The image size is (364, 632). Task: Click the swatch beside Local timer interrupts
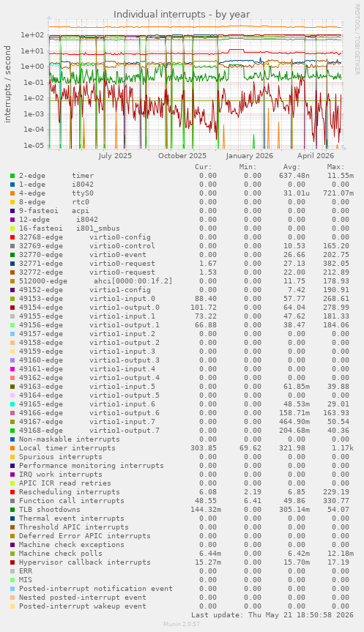[12, 448]
